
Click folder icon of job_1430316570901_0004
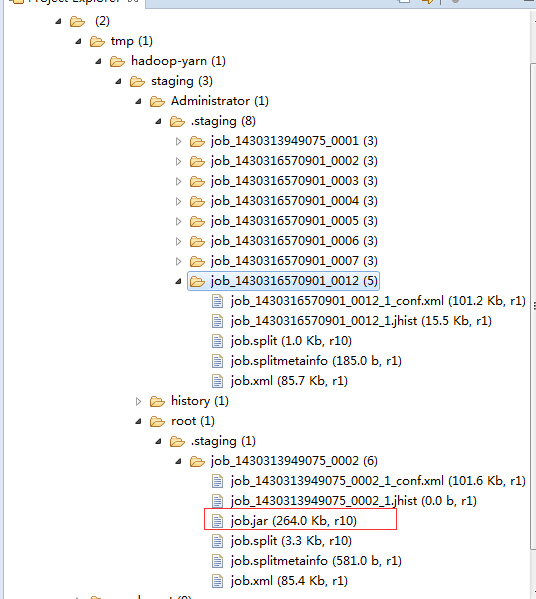(x=197, y=201)
